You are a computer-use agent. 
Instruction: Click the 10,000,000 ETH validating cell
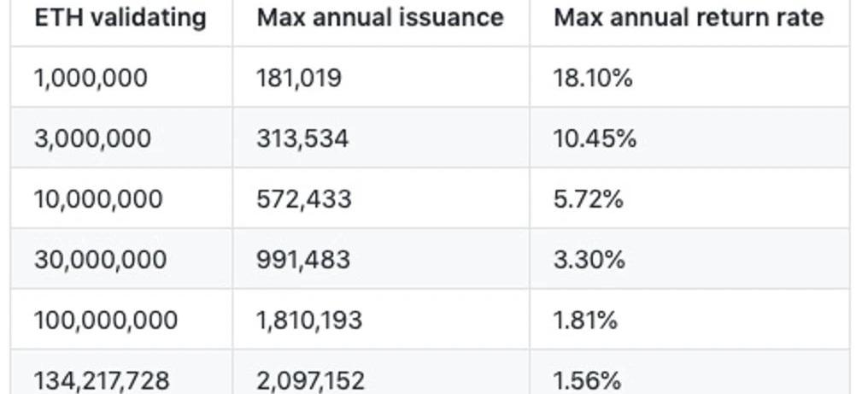tap(98, 199)
